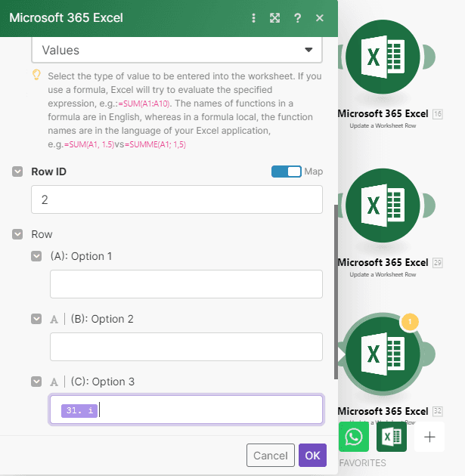Open Excel module 16 on the canvas

pos(383,57)
